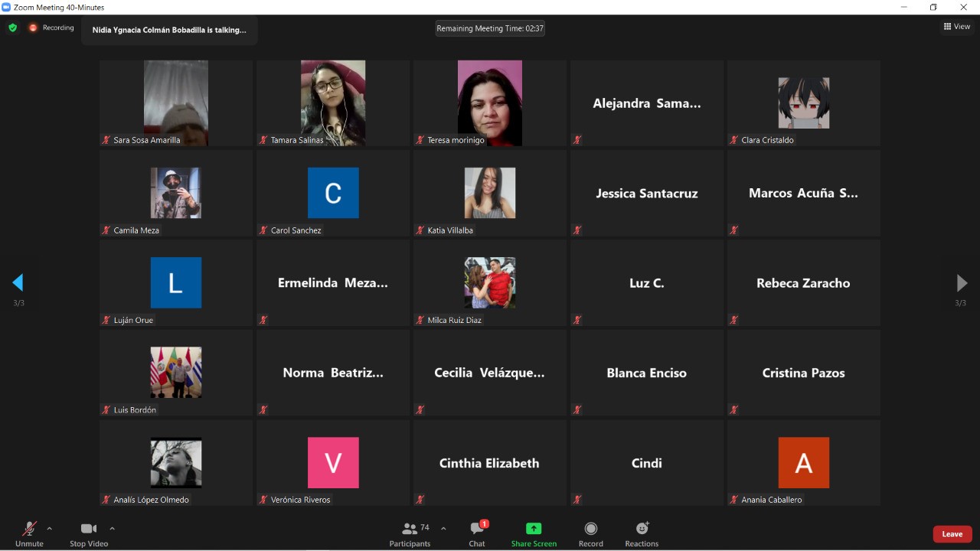Expand audio options caret beside Unmute
Image resolution: width=980 pixels, height=551 pixels.
pos(50,528)
